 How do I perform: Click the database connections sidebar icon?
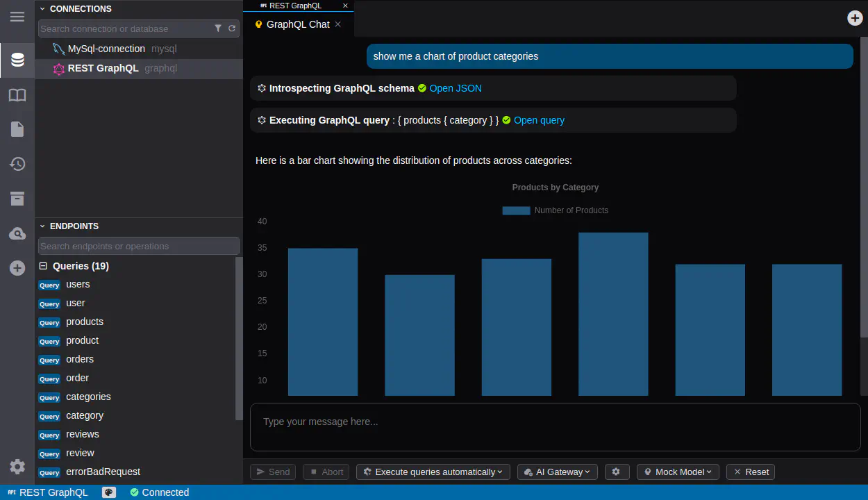click(17, 60)
